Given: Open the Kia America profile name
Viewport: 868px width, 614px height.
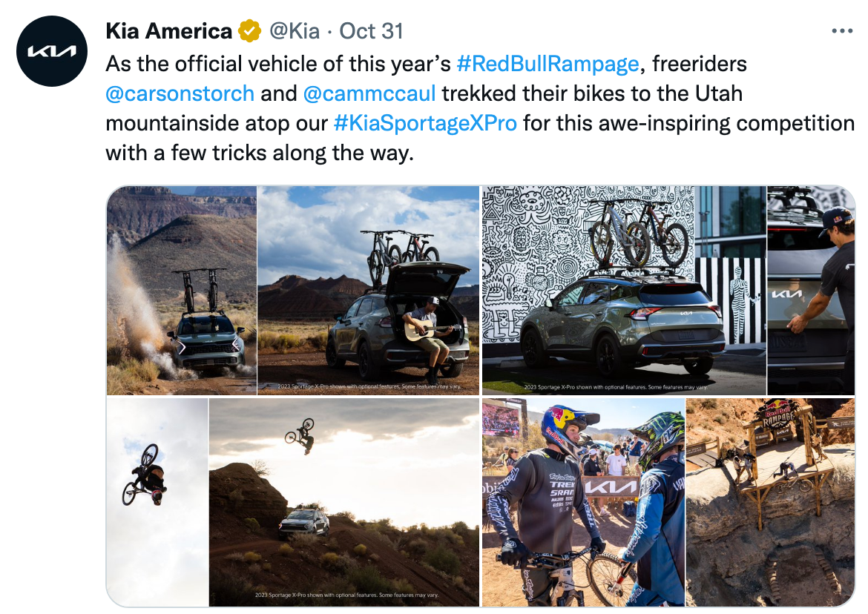Looking at the screenshot, I should click(x=169, y=31).
